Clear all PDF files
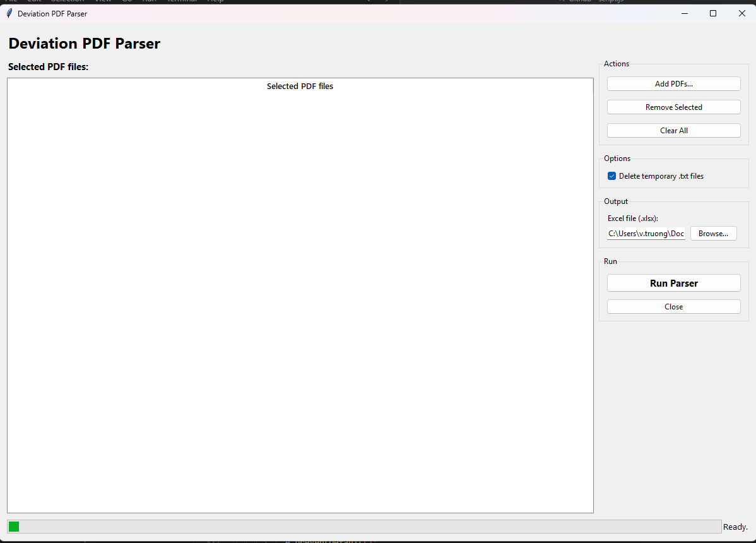Image resolution: width=756 pixels, height=543 pixels. (673, 130)
